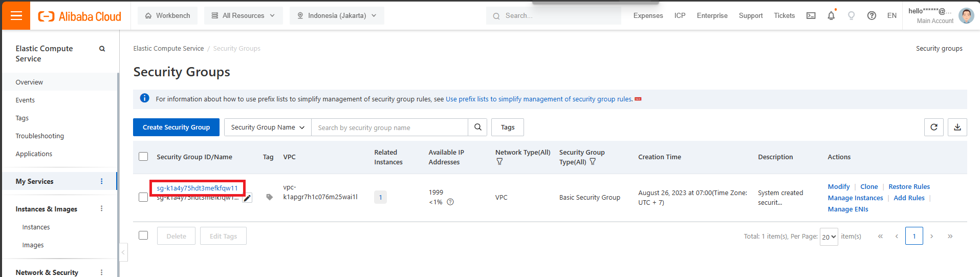The width and height of the screenshot is (980, 277).
Task: Open Cloud Shell terminal icon
Action: pos(811,16)
